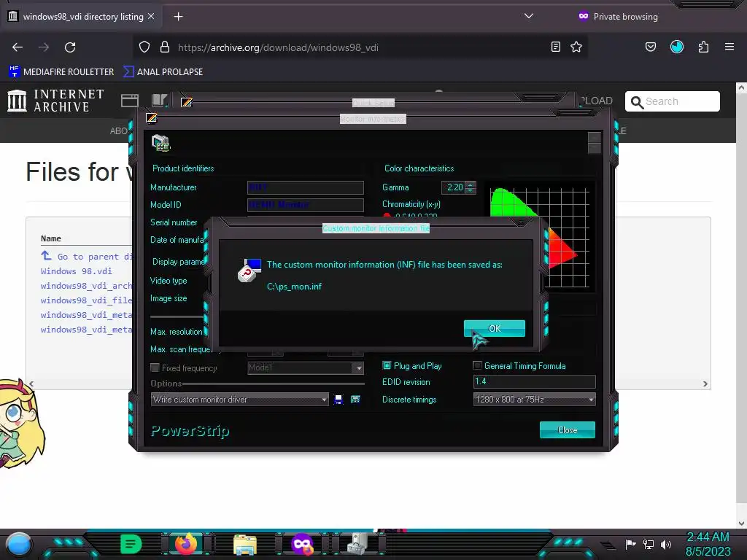Image resolution: width=747 pixels, height=560 pixels.
Task: Click the Internet Archive Search box
Action: click(672, 101)
